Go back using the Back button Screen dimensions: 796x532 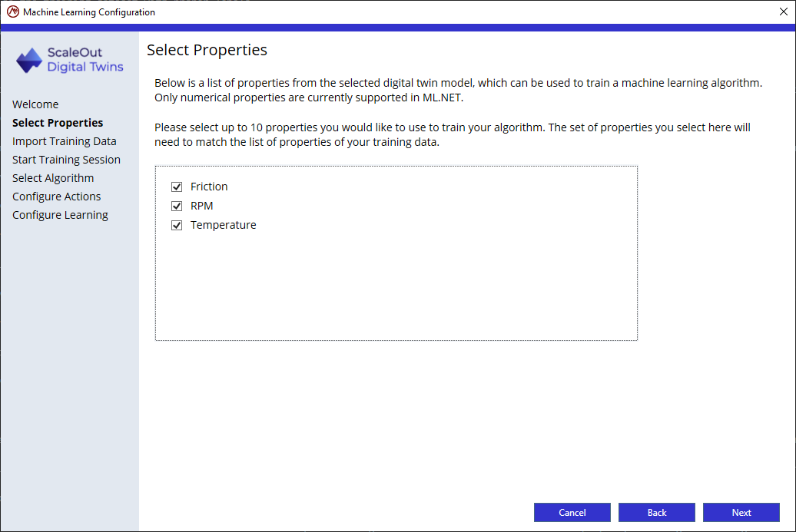point(657,512)
